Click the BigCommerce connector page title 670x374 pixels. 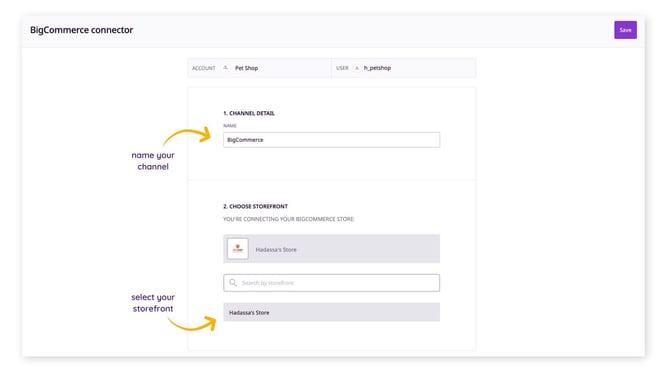point(81,30)
